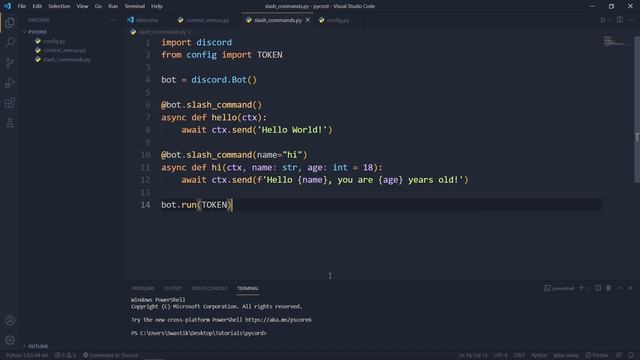Kill terminal using trash icon

pyautogui.click(x=609, y=288)
